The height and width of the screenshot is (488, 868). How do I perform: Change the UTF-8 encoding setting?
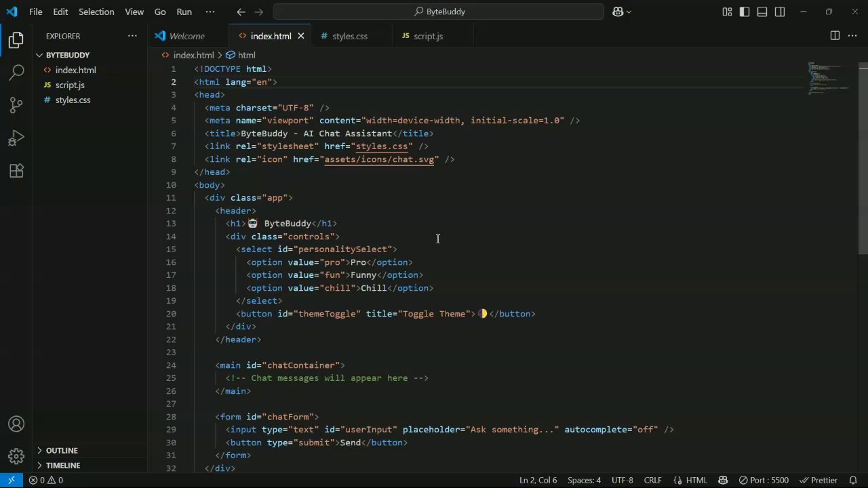pyautogui.click(x=623, y=480)
